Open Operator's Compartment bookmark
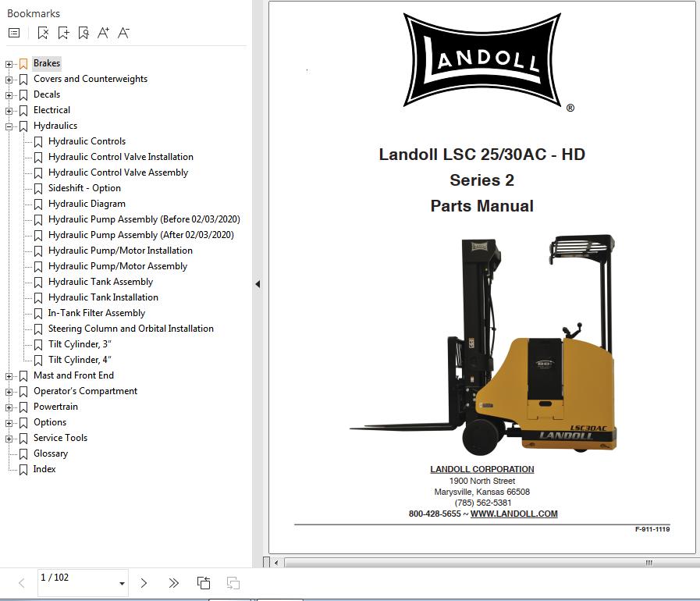Image resolution: width=700 pixels, height=601 pixels. [85, 392]
